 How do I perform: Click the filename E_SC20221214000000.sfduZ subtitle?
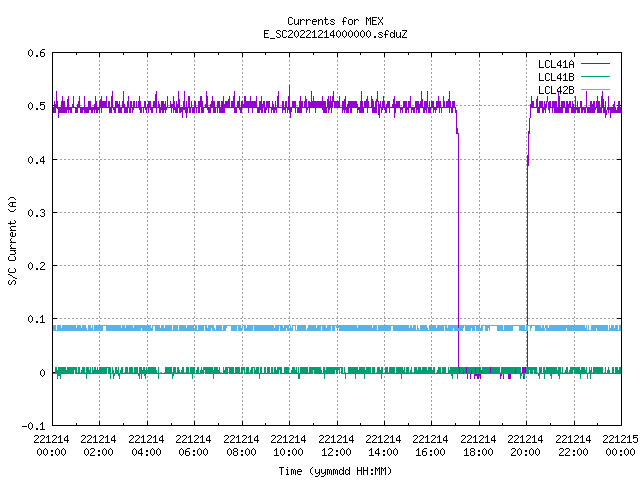[335, 34]
